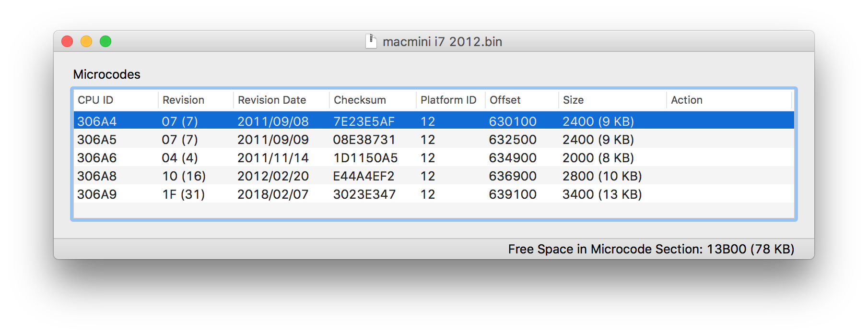Viewport: 868px width, 336px height.
Task: Select the 306A6 microcode row
Action: click(x=434, y=157)
